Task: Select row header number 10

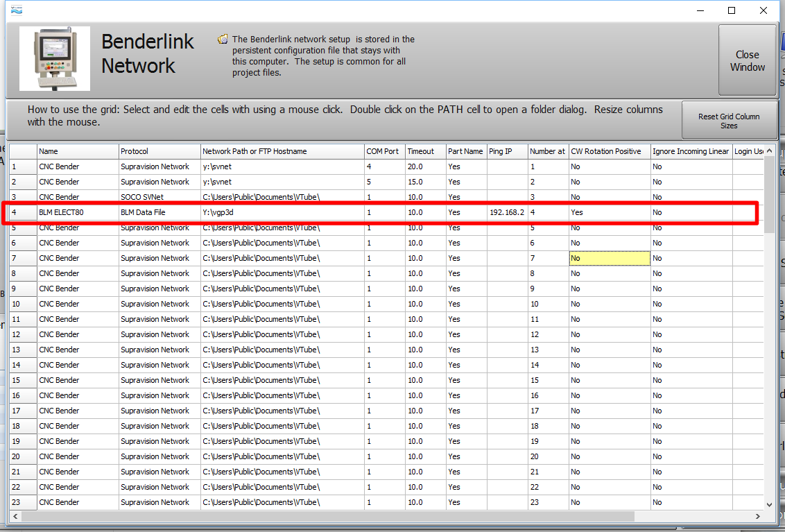Action: 23,304
